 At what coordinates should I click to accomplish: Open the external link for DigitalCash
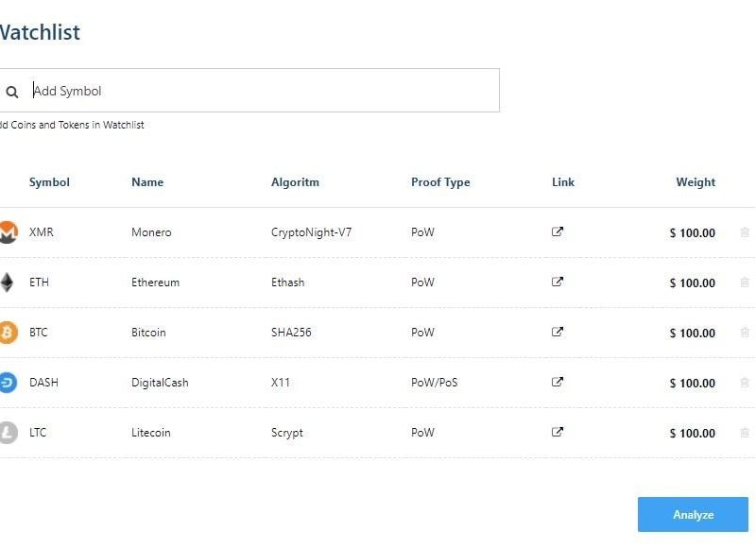click(x=558, y=382)
